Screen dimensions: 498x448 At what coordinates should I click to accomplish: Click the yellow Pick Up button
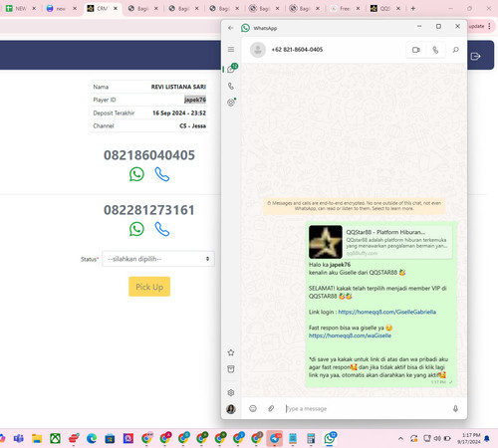(x=149, y=287)
